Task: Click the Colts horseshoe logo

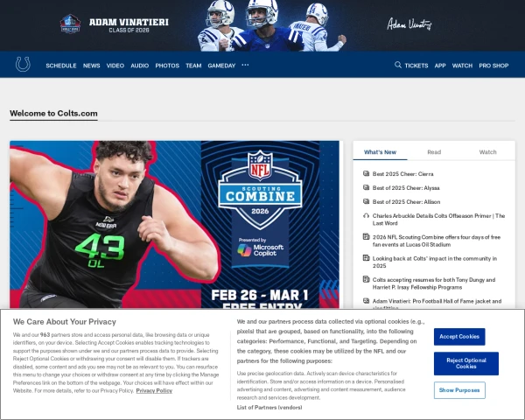Action: tap(23, 65)
